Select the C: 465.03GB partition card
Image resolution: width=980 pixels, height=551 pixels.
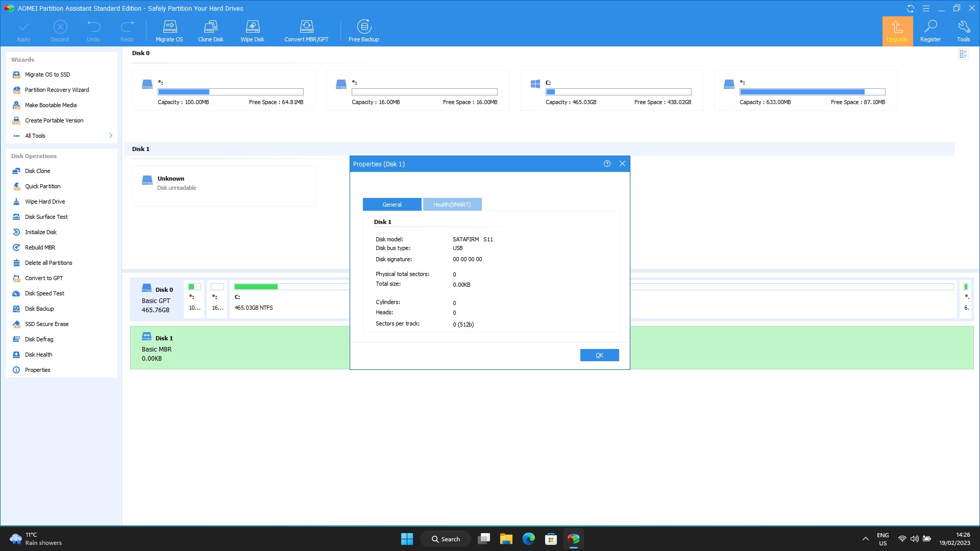[x=612, y=90]
